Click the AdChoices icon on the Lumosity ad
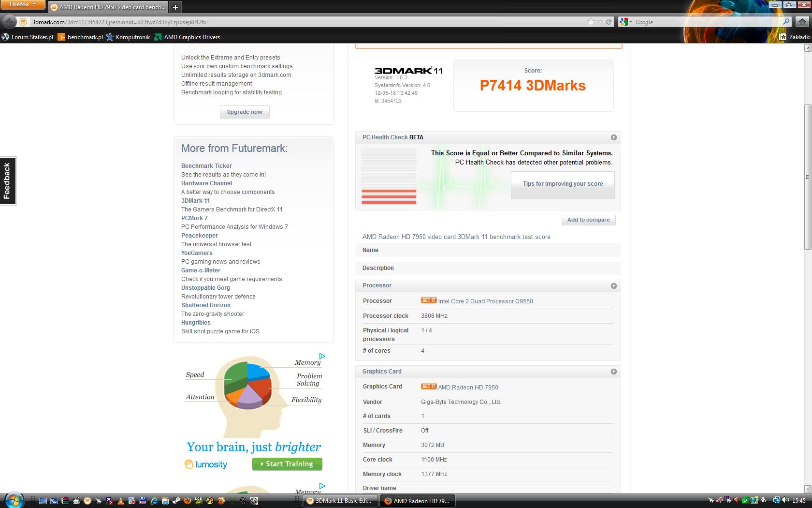Screen dimensions: 812x508 point(322,357)
